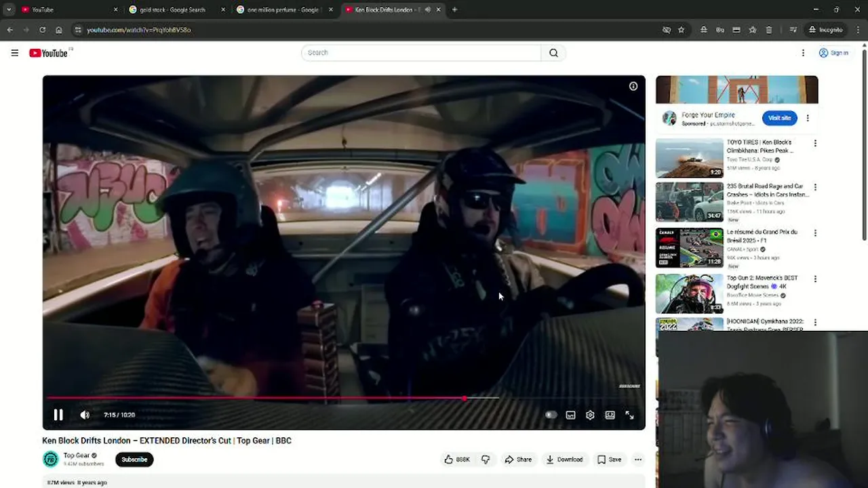
Task: Click the Download button
Action: 564,460
